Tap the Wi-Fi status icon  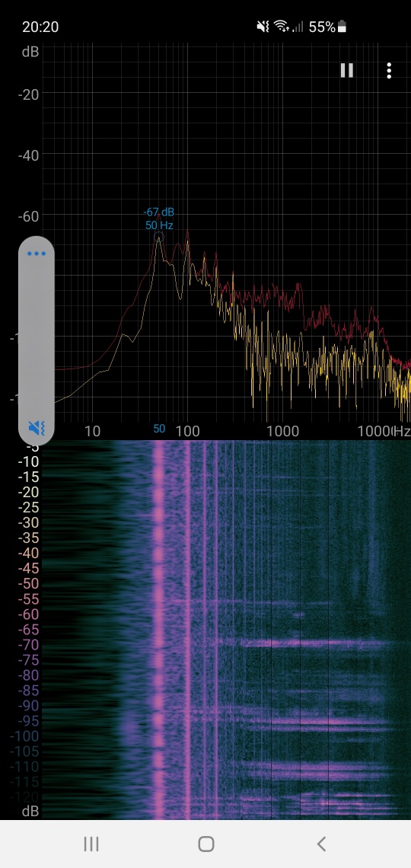(x=282, y=26)
